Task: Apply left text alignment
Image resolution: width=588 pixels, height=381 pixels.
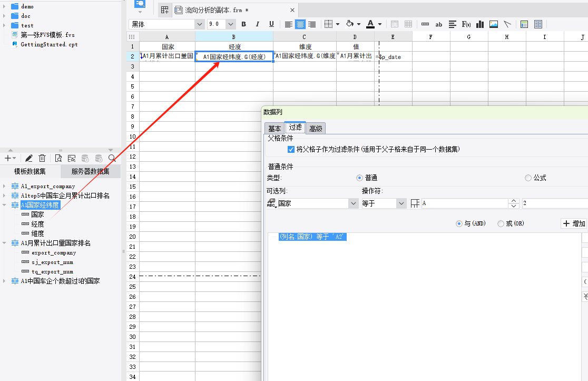Action: coord(288,24)
